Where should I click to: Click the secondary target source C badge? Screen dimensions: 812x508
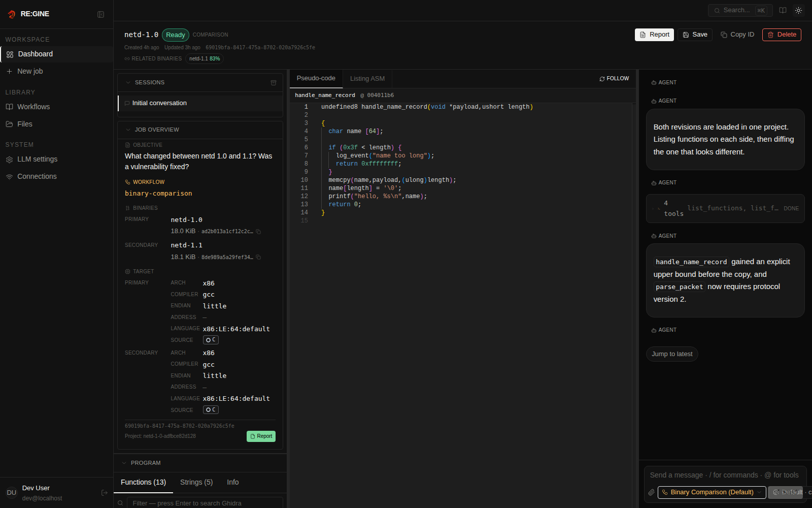click(x=211, y=410)
